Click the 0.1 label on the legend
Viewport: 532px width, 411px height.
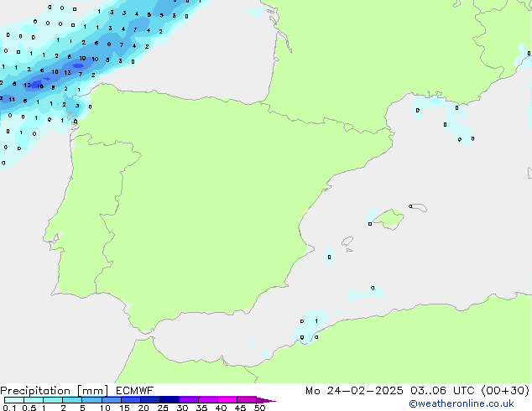tap(8, 408)
